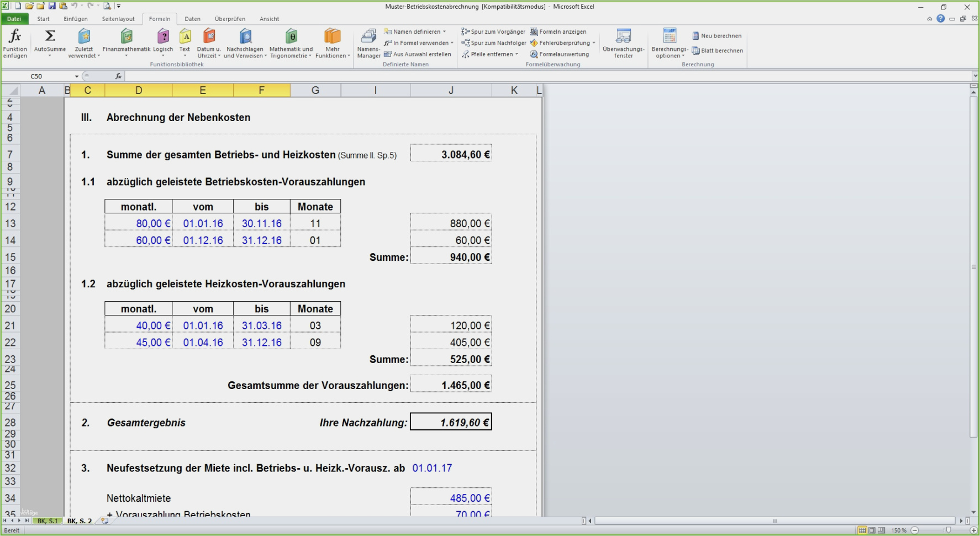Switch to normal view in status bar
This screenshot has width=980, height=536.
862,530
